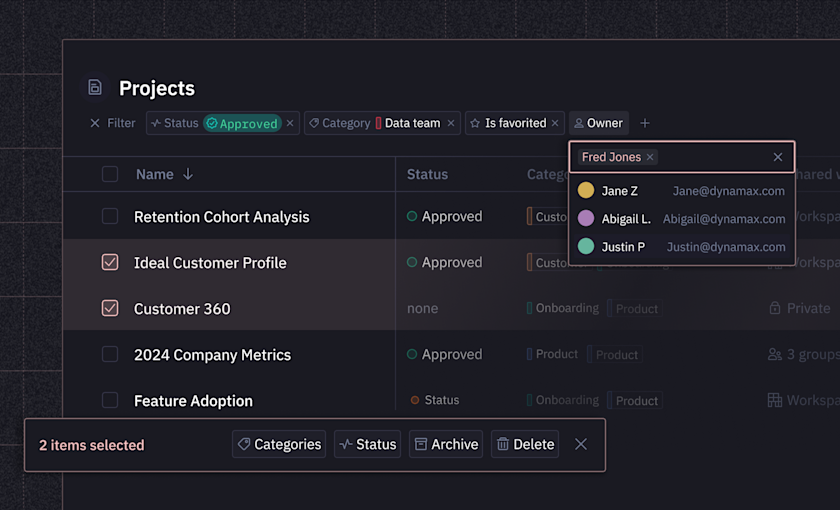The width and height of the screenshot is (840, 510).
Task: Dismiss the 2 items selected bar
Action: point(581,444)
